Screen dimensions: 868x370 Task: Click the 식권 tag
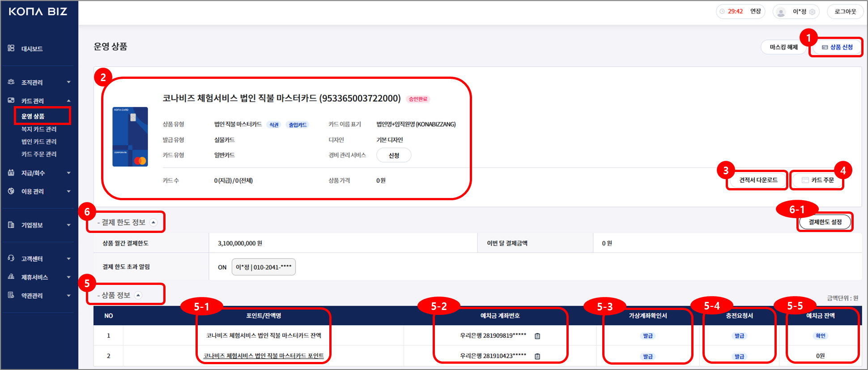[274, 125]
